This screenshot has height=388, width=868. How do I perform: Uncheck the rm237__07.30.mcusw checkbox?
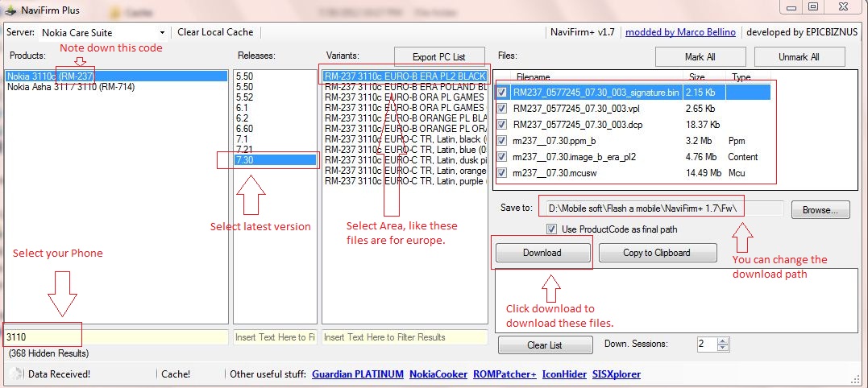[502, 173]
